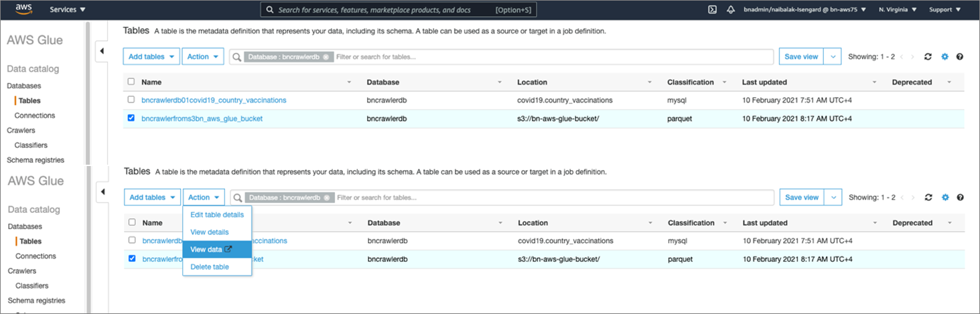Click Save view button in lower panel
The width and height of the screenshot is (980, 314).
point(802,198)
